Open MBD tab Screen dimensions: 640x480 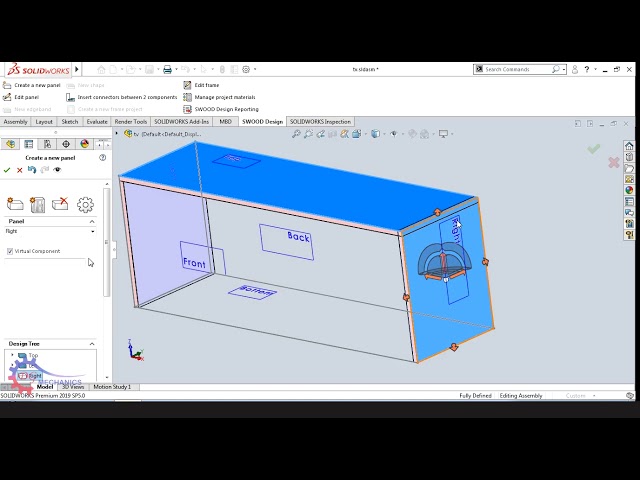tap(225, 122)
